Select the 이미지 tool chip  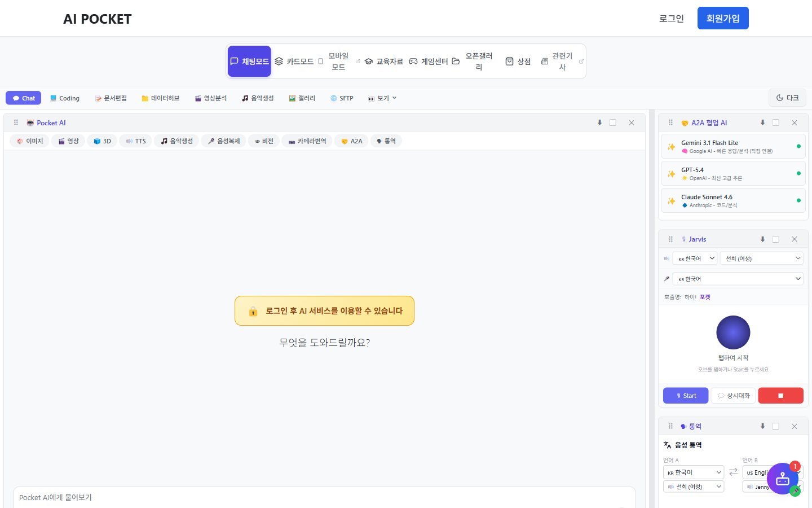coord(30,141)
